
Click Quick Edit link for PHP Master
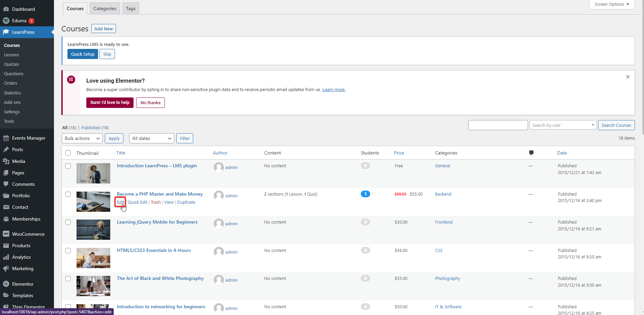click(138, 202)
